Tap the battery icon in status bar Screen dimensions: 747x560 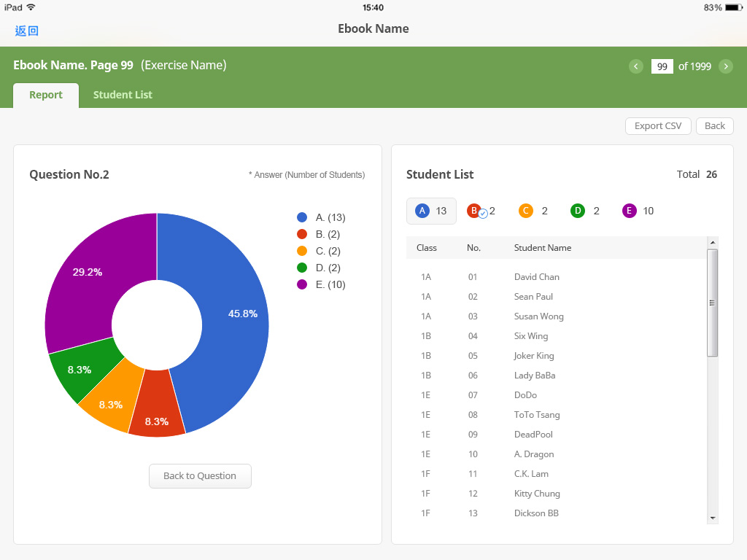tap(732, 7)
